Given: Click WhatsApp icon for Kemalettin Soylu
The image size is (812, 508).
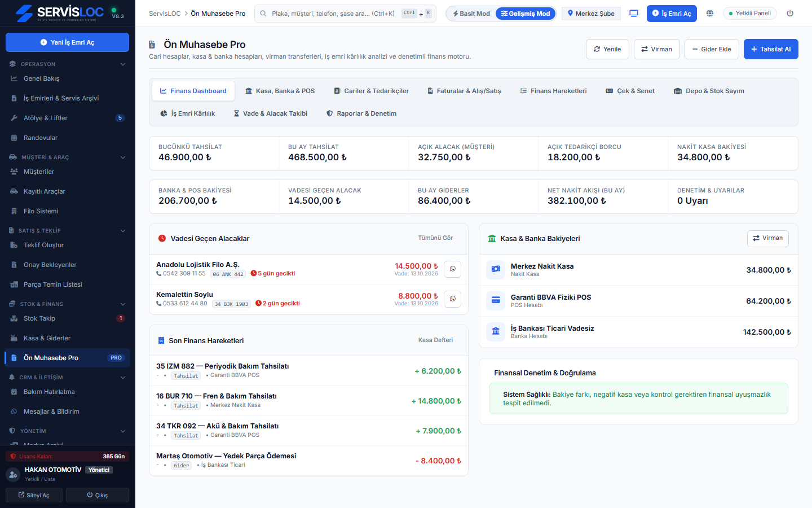Looking at the screenshot, I should pyautogui.click(x=452, y=299).
